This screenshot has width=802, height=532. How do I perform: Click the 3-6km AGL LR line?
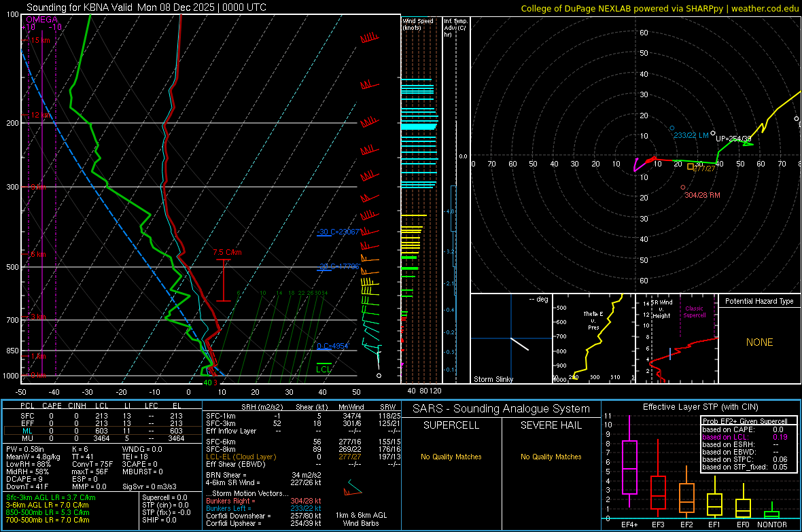pyautogui.click(x=47, y=505)
